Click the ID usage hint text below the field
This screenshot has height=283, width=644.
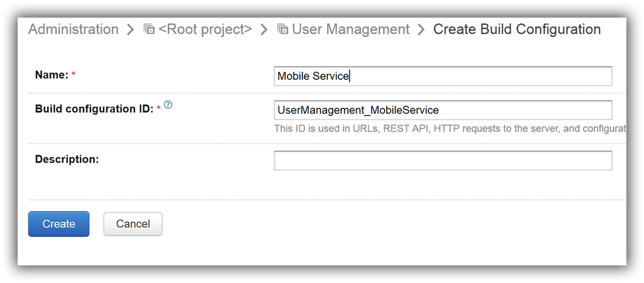click(450, 128)
